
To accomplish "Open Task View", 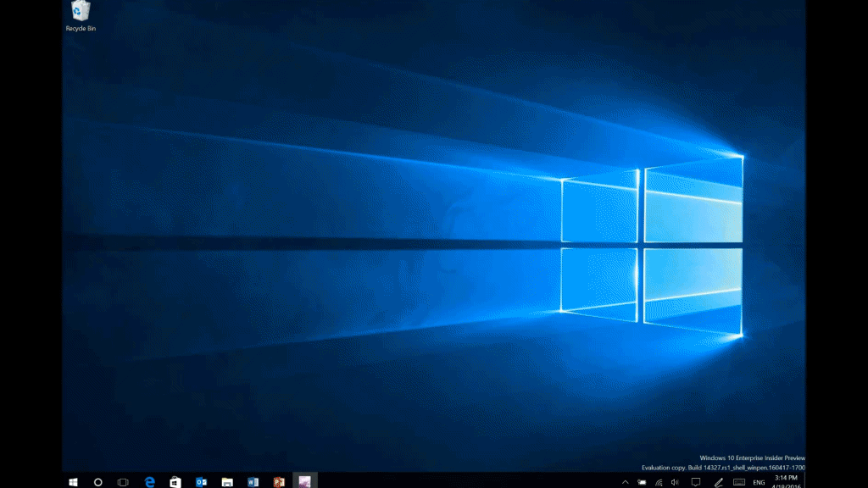I will point(123,481).
